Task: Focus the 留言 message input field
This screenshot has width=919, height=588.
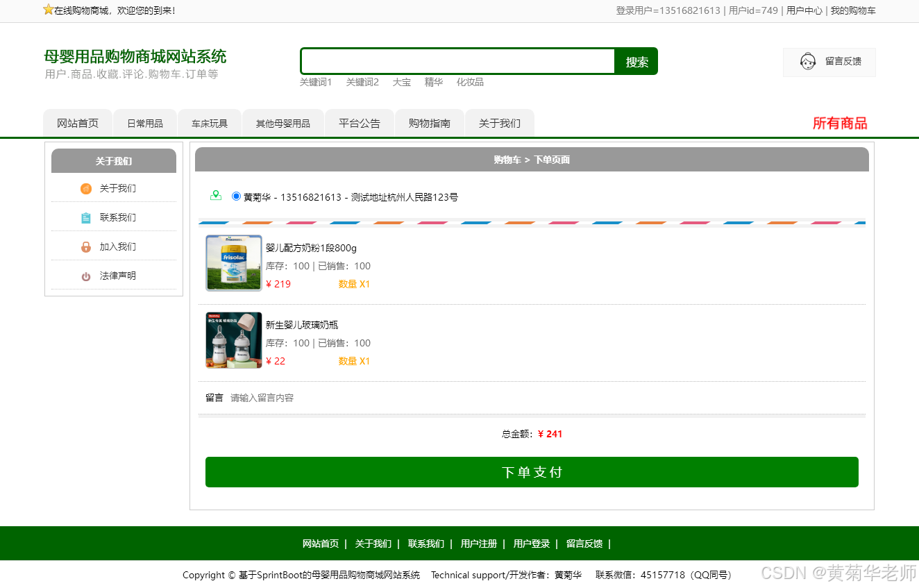Action: point(545,398)
